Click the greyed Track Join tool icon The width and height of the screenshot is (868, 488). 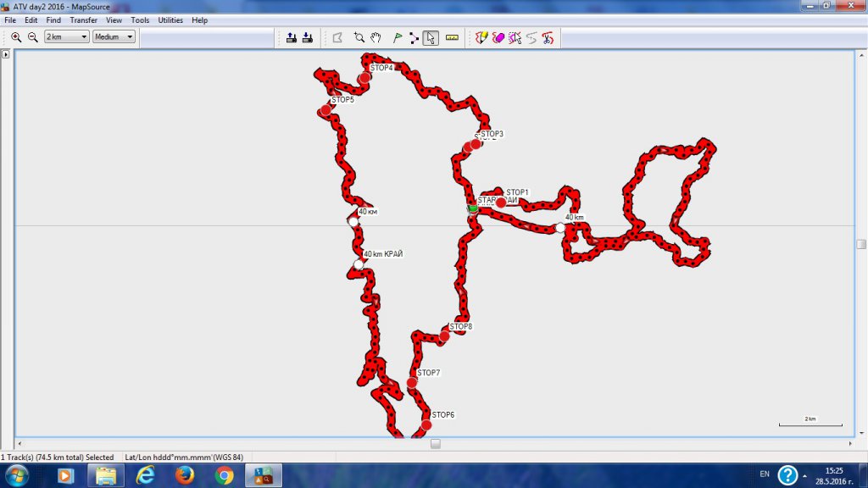tap(531, 37)
